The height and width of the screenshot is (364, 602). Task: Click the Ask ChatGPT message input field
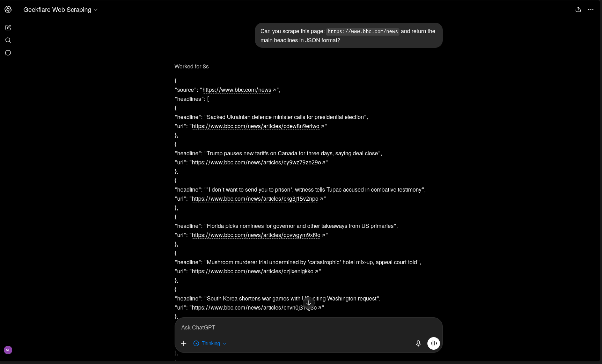click(x=309, y=327)
